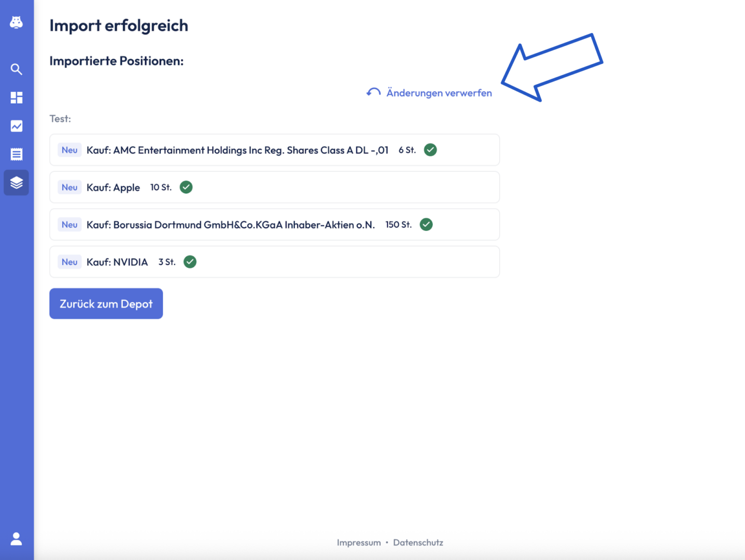The image size is (745, 560).
Task: Select the Kauf: Borussia Dortmund position name
Action: click(230, 225)
